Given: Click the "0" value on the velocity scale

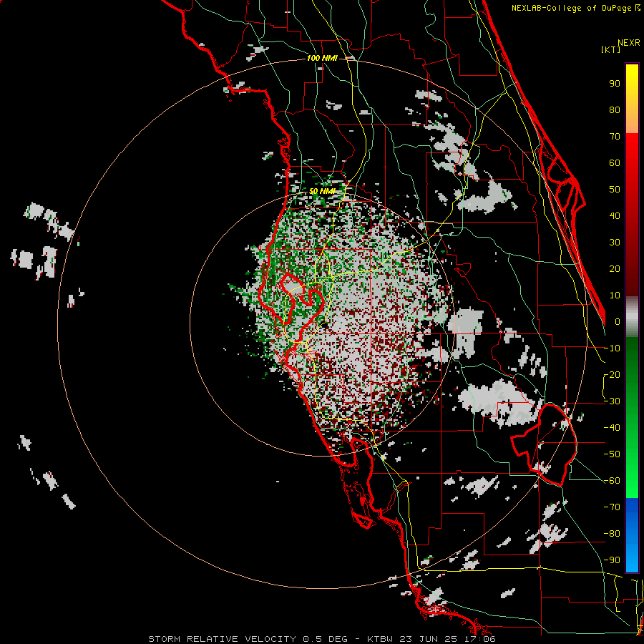Looking at the screenshot, I should pyautogui.click(x=618, y=322).
